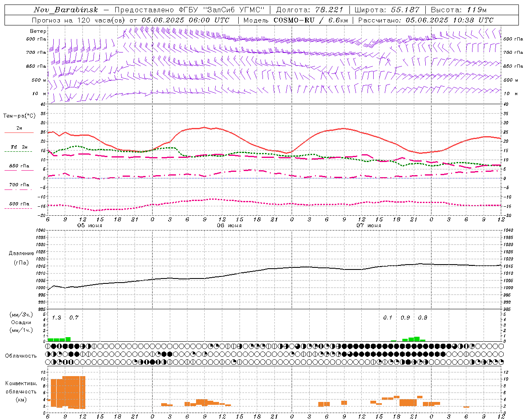Click the 'Конвективн.' convective cloud label
Screen dimensions: 525x420
[x=21, y=383]
